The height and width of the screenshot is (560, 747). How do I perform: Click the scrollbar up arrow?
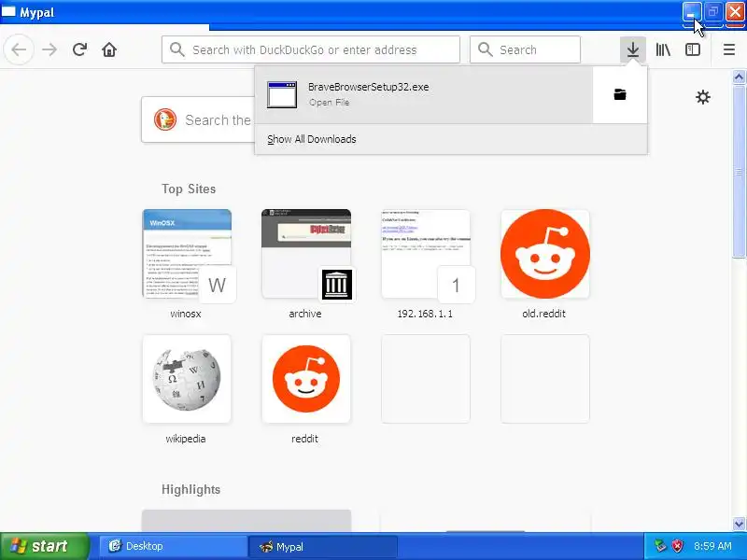coord(739,77)
